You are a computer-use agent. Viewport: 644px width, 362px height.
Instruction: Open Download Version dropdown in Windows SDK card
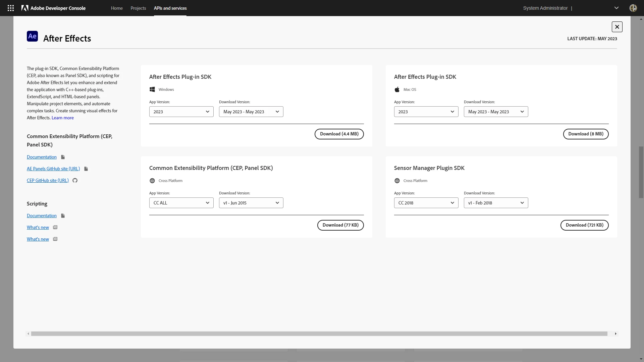click(x=251, y=112)
